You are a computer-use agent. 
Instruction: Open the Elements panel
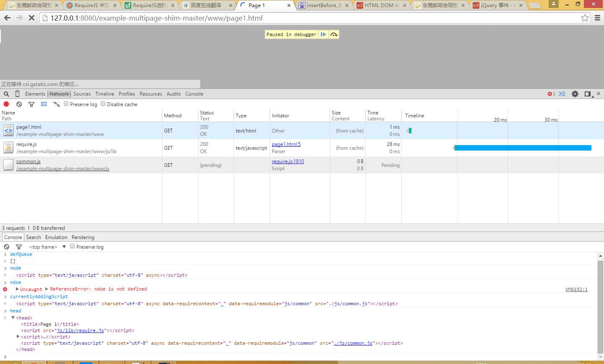click(35, 94)
